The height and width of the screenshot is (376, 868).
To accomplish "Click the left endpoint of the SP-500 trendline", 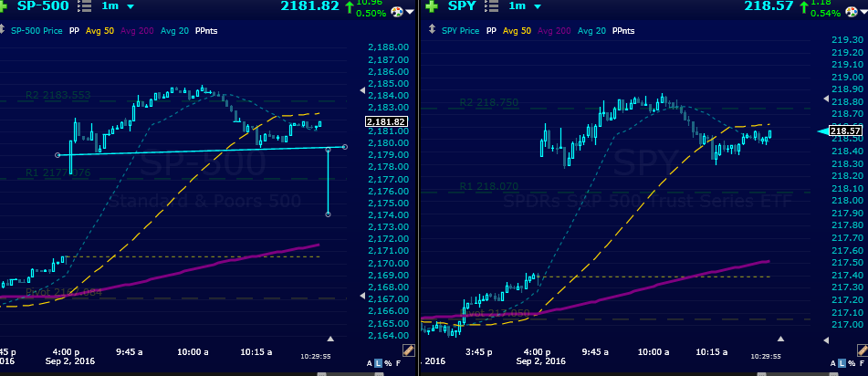I will 57,155.
